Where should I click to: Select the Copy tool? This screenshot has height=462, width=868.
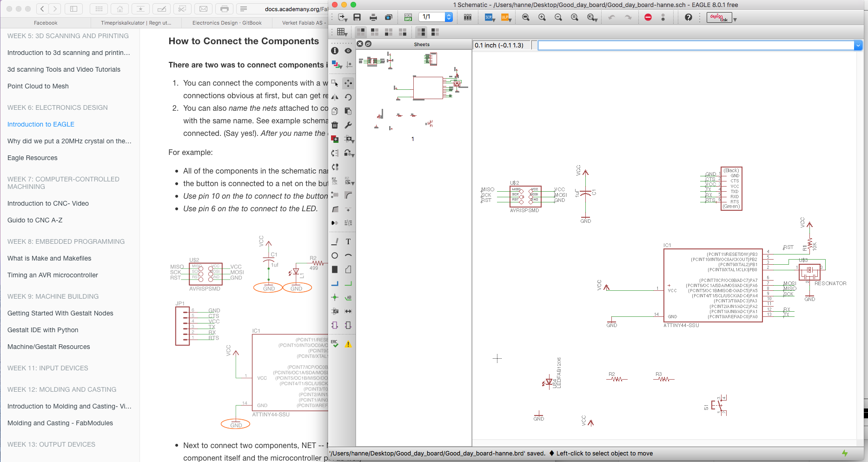[335, 111]
